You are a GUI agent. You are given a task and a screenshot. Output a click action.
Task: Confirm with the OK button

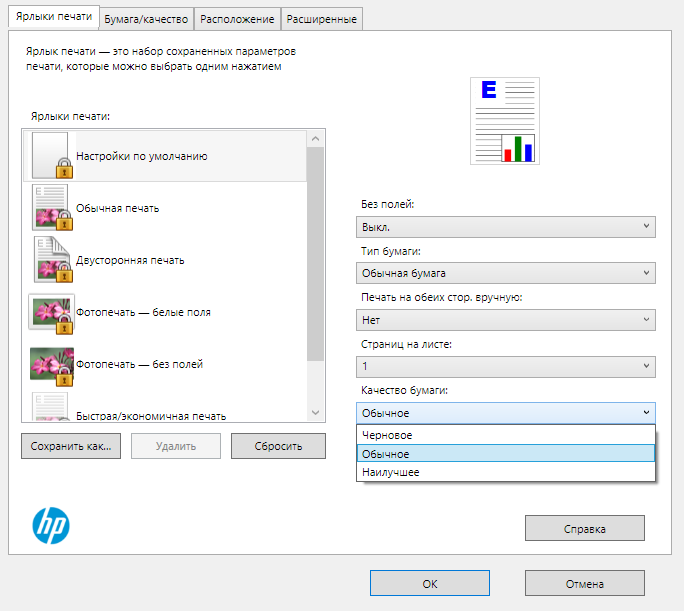[x=429, y=583]
